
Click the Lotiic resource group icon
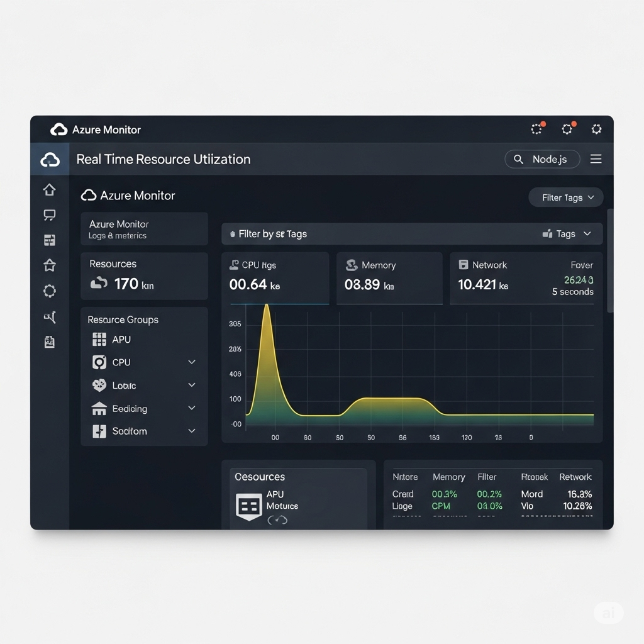[99, 386]
